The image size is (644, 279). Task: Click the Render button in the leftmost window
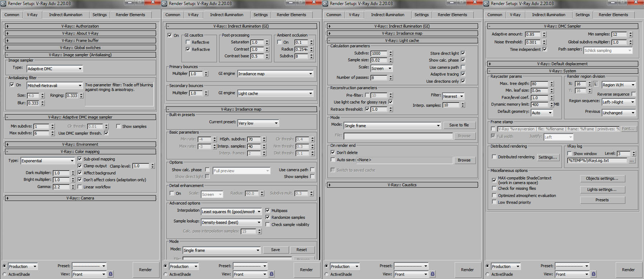click(x=145, y=270)
